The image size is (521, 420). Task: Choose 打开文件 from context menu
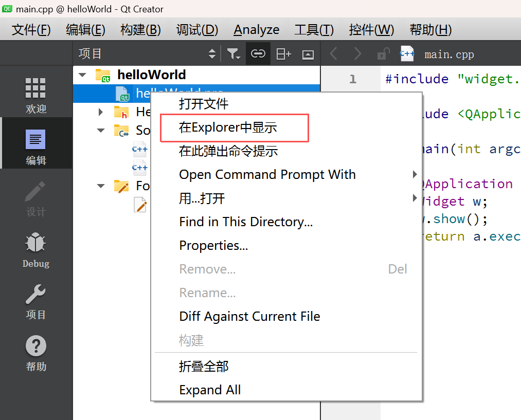coord(286,104)
